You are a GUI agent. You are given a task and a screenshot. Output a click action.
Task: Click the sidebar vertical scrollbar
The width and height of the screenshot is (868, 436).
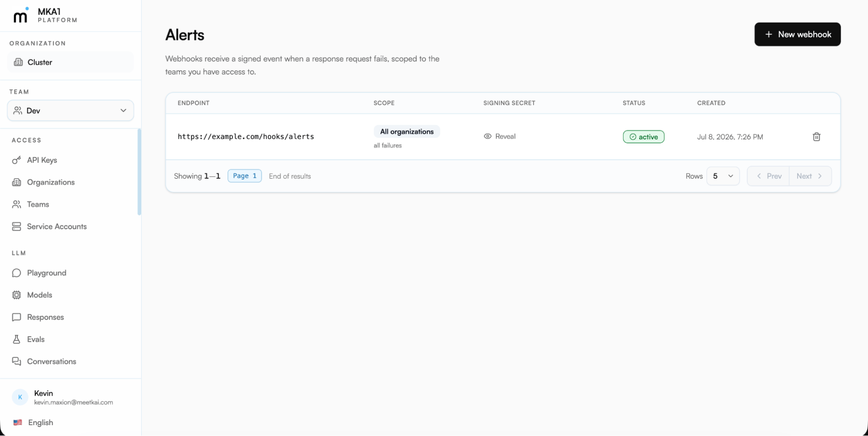click(139, 172)
